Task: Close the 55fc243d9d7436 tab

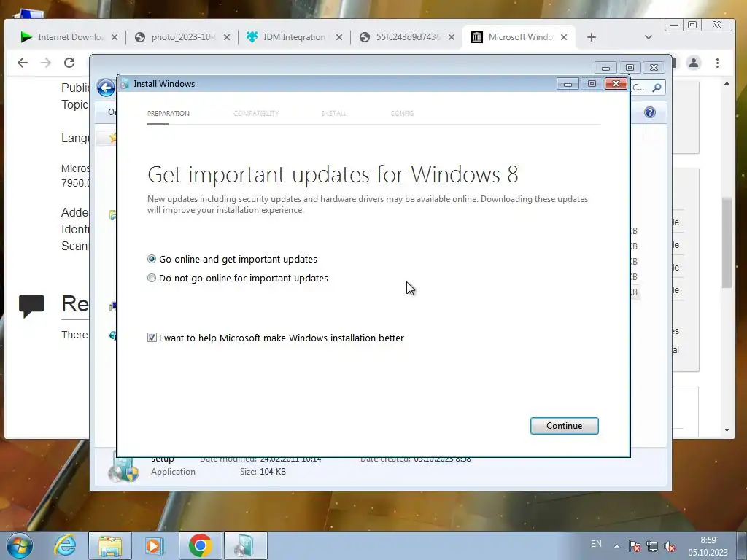Action: pos(452,37)
